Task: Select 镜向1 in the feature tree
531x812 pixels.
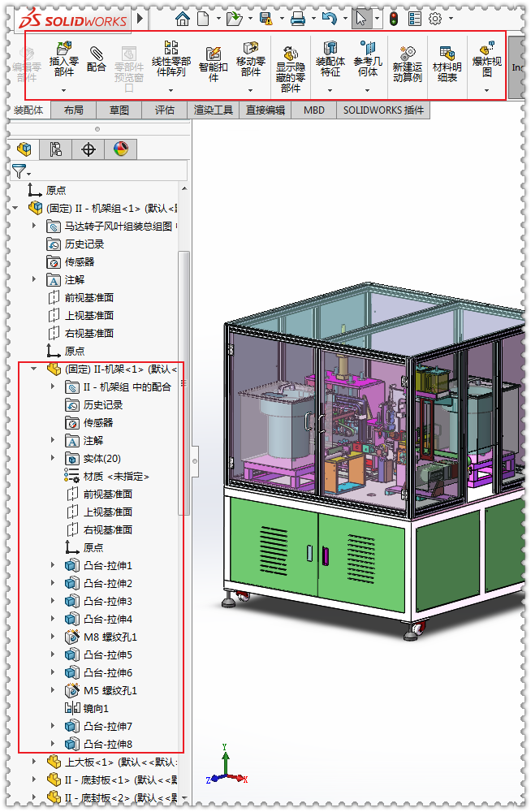Action: click(x=95, y=708)
